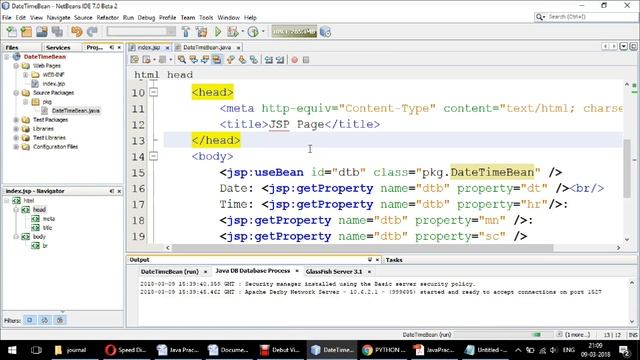Toggle second Navigator filter button

tap(45, 320)
